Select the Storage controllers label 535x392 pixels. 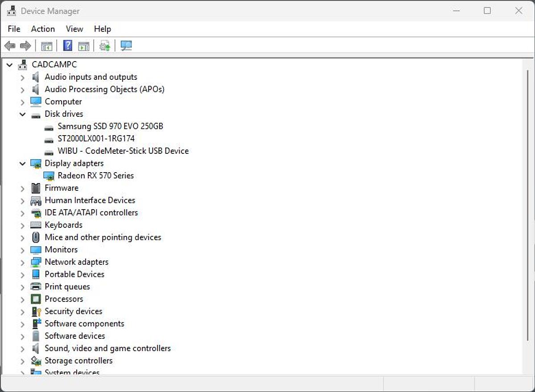(78, 360)
